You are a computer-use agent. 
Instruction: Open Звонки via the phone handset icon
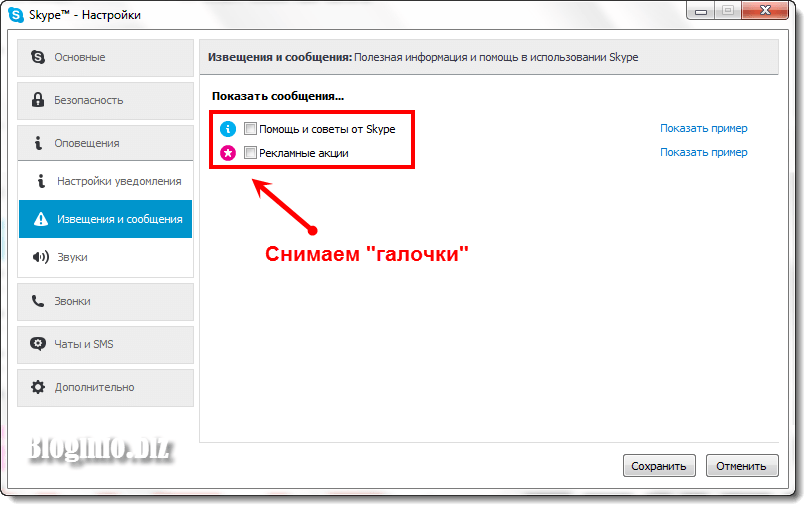pyautogui.click(x=38, y=301)
